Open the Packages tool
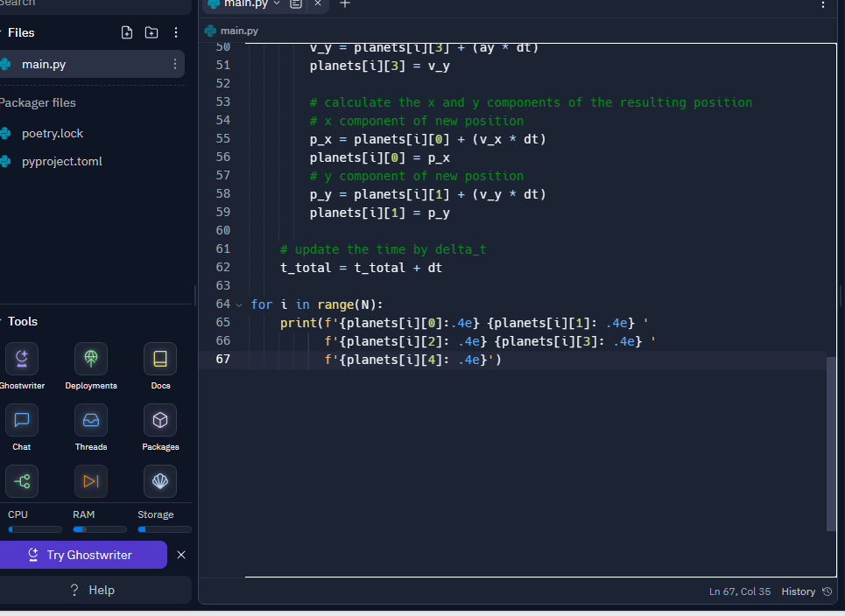 (159, 420)
